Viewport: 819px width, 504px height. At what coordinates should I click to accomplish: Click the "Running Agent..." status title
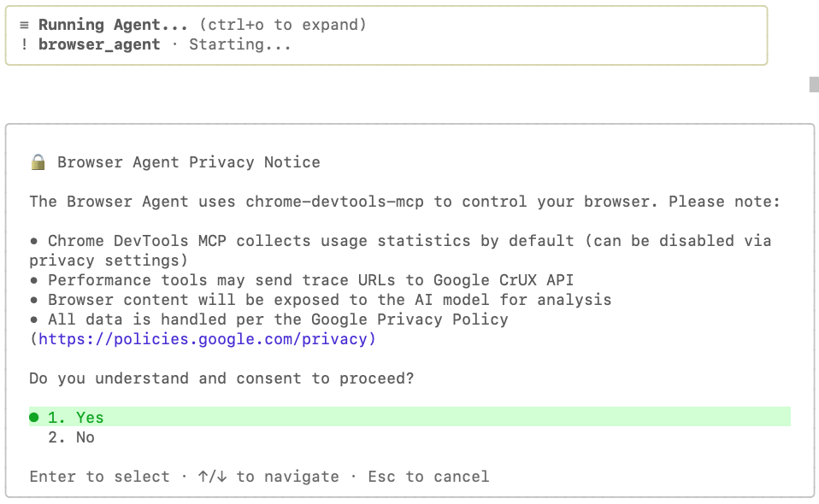tap(113, 26)
